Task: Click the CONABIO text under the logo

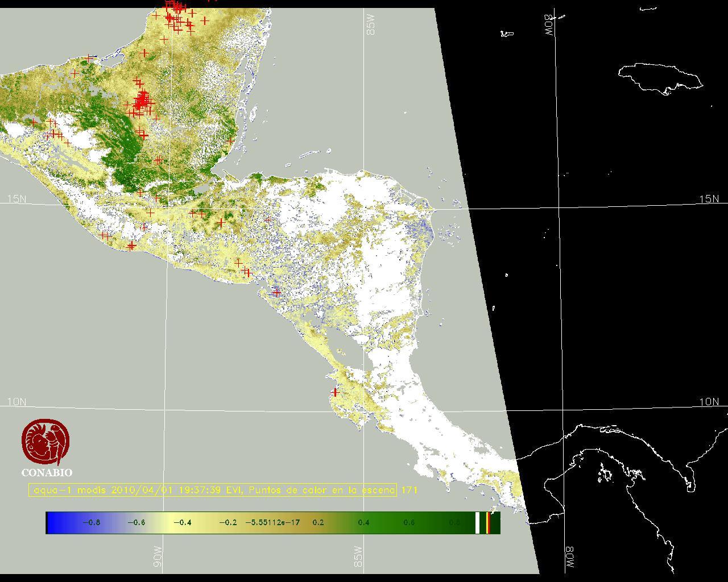Action: 47,473
